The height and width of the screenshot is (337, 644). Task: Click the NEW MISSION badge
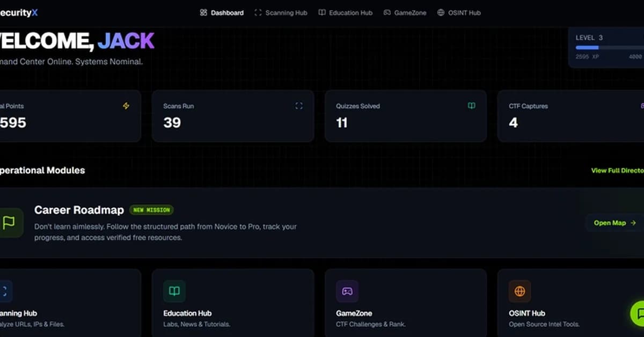[151, 210]
